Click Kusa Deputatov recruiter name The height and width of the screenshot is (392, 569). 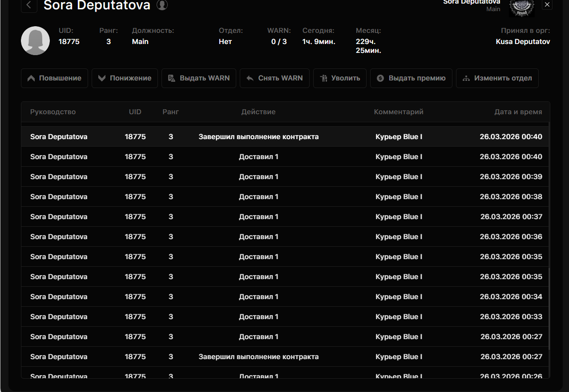coord(523,42)
